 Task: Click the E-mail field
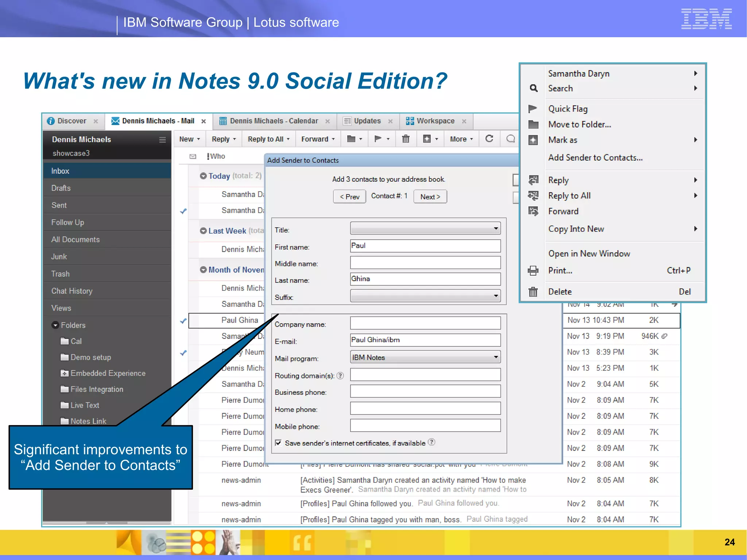coord(425,340)
